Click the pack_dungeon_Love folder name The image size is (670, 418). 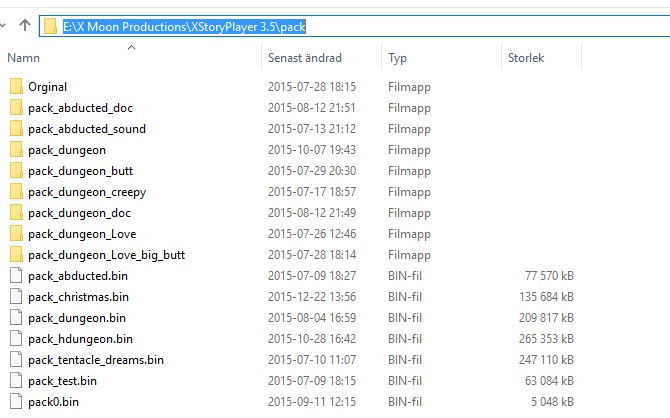pos(82,234)
